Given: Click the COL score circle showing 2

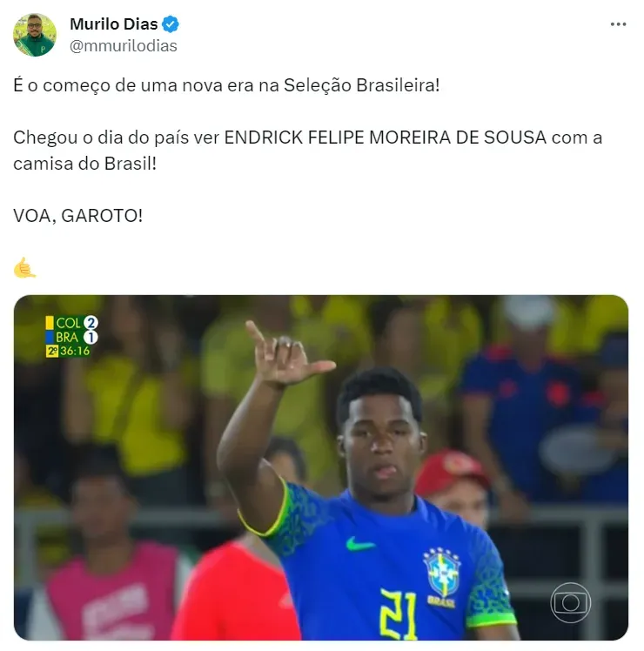Looking at the screenshot, I should [91, 323].
